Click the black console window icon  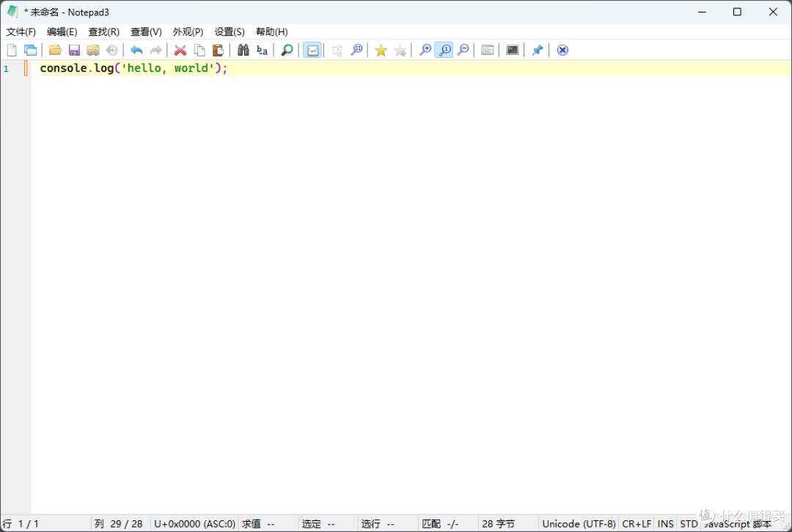(x=512, y=50)
